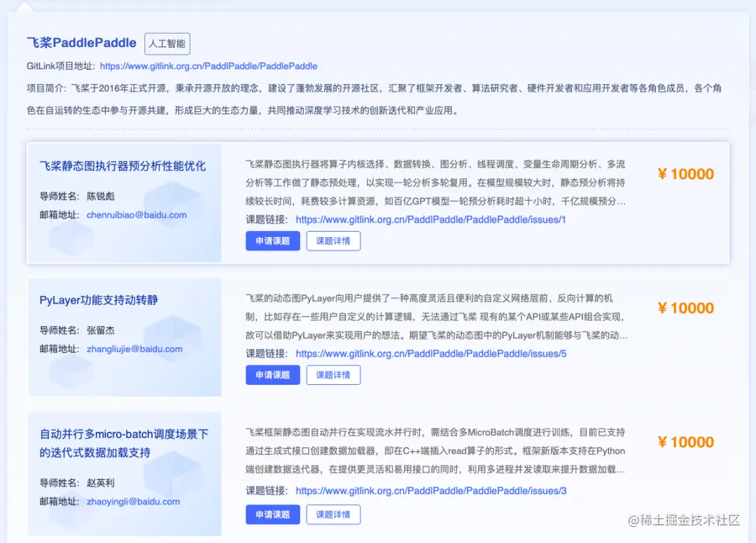Email mentor chenruibiao@baidu.com
Viewport: 756px width, 543px height.
click(136, 215)
